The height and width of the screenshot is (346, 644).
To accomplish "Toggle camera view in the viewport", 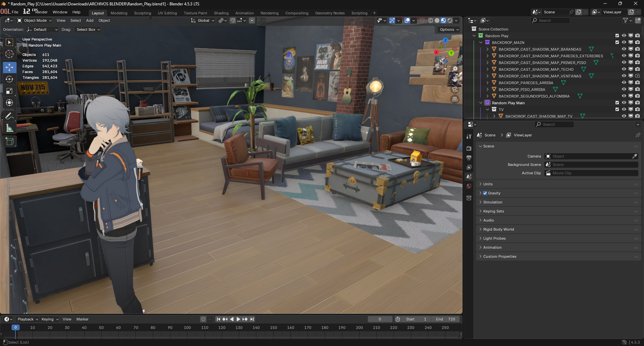I will [x=455, y=90].
